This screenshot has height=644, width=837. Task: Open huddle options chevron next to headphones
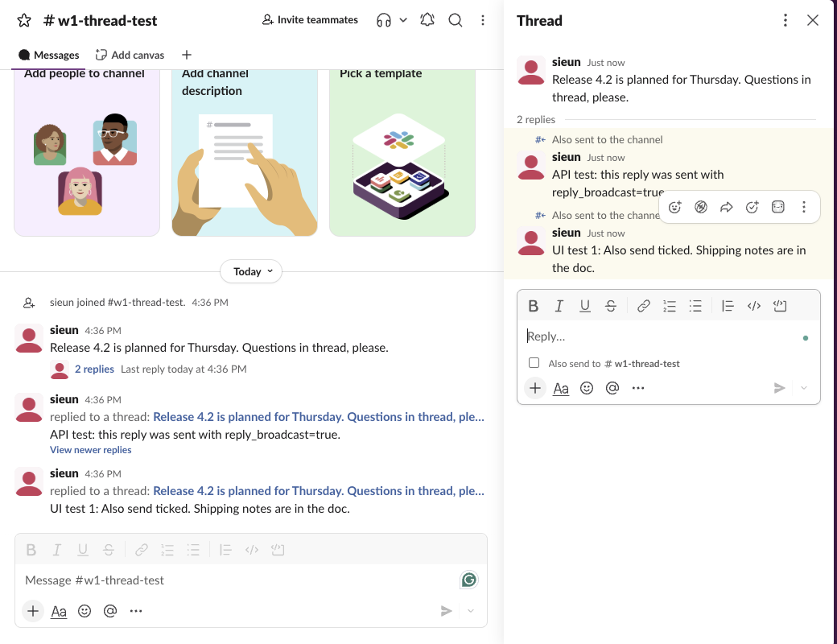pyautogui.click(x=403, y=20)
